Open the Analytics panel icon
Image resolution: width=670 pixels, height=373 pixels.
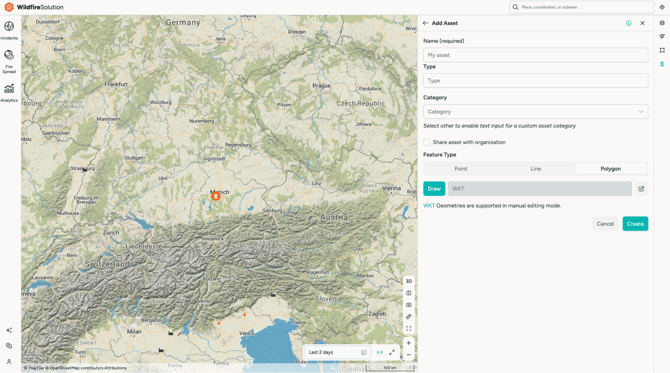[x=9, y=92]
